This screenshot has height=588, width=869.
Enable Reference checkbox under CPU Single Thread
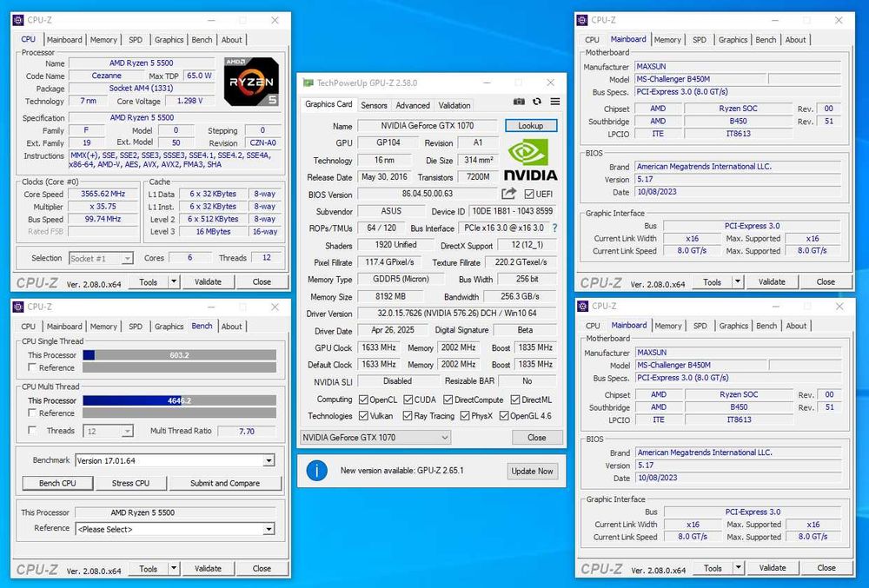(32, 367)
